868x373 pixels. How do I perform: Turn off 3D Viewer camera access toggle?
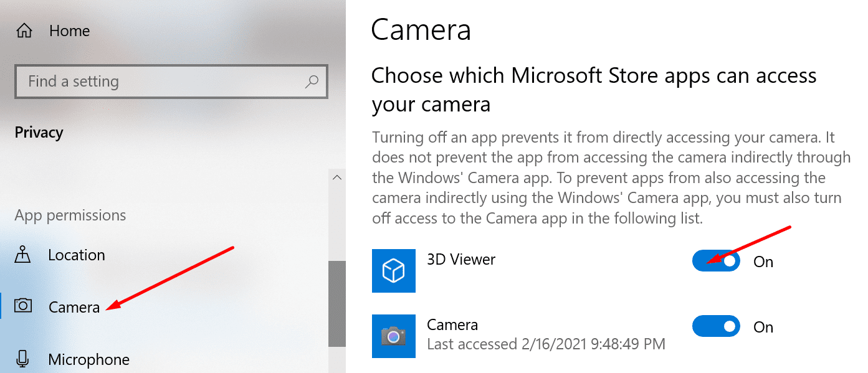pos(716,261)
